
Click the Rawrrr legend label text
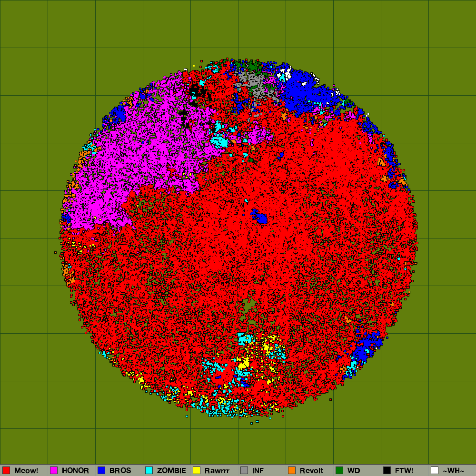[x=217, y=470]
